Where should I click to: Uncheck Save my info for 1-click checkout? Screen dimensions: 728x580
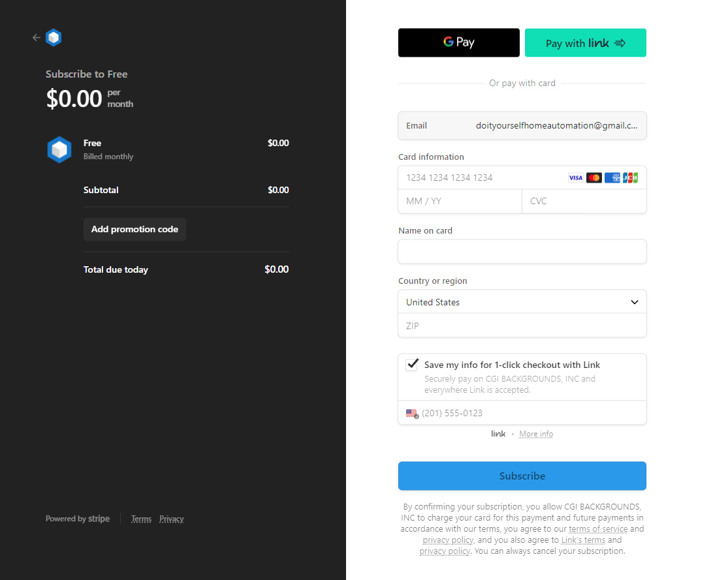click(412, 365)
